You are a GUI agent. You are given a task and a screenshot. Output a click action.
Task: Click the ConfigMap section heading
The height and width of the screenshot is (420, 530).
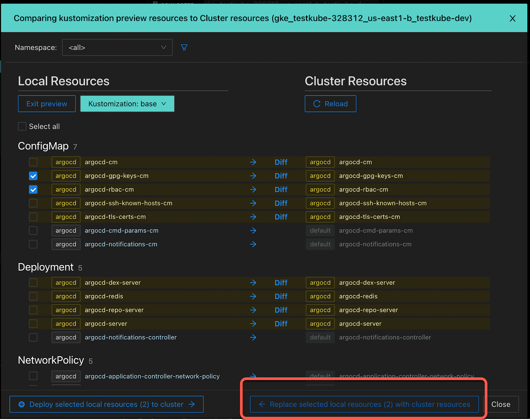[x=43, y=146]
